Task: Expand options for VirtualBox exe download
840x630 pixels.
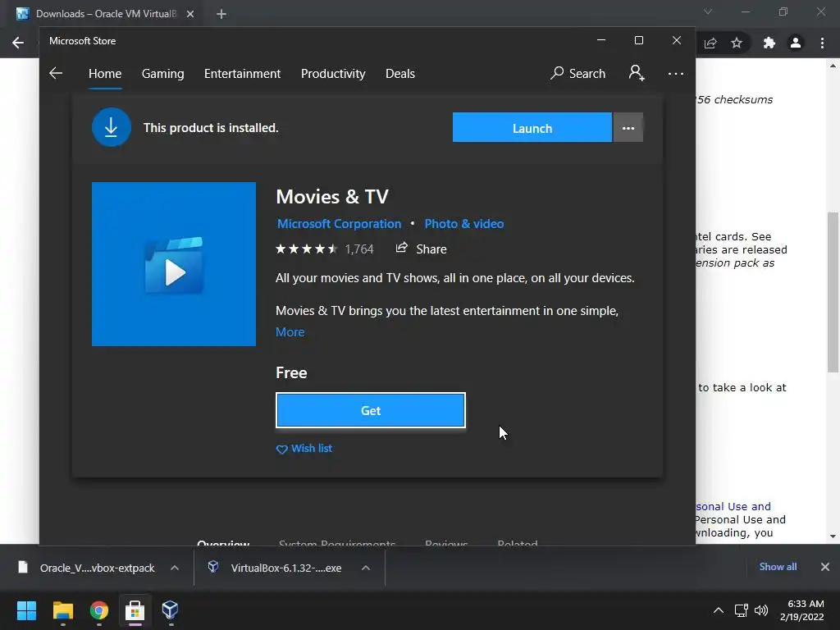Action: 366,568
